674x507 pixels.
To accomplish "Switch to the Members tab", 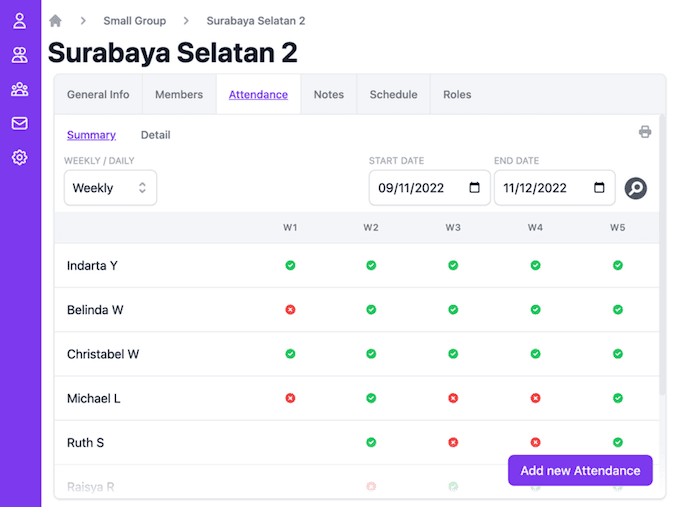I will click(x=179, y=95).
